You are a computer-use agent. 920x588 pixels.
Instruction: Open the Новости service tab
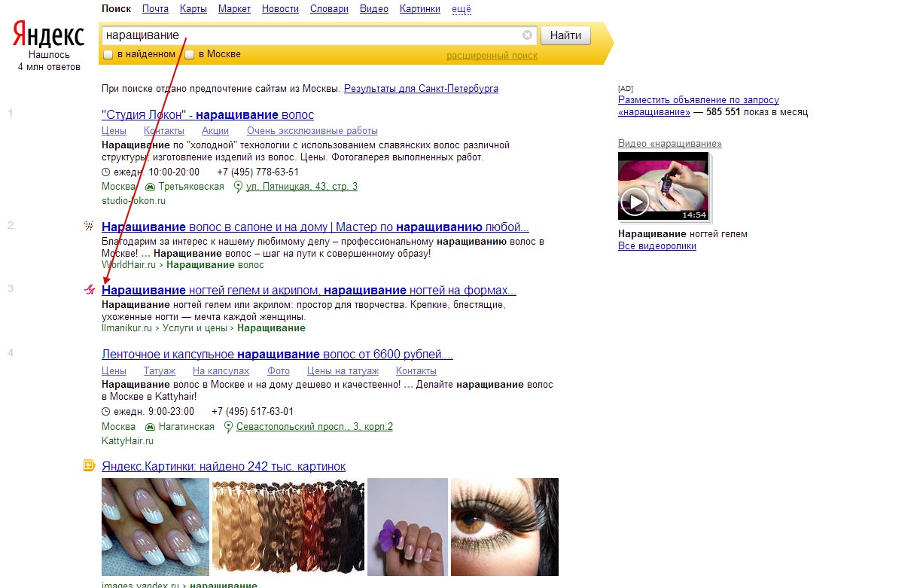280,9
